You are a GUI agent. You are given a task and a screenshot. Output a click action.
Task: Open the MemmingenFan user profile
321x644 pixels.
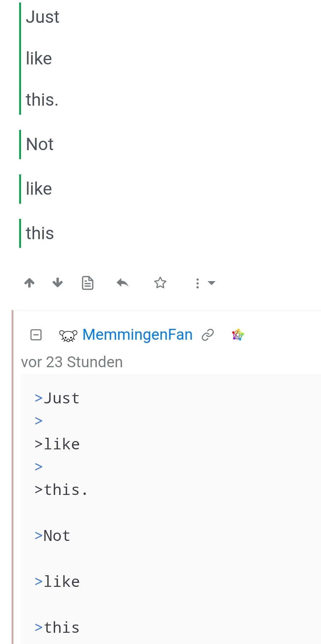point(137,335)
